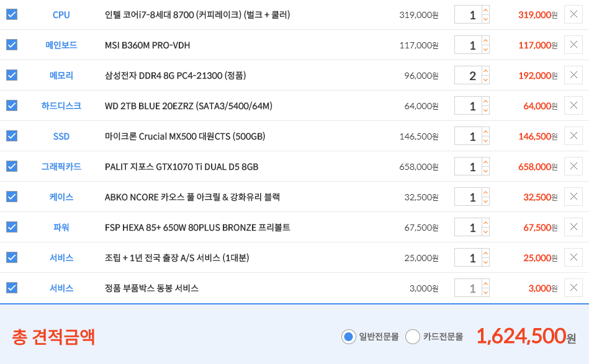589x364 pixels.
Task: Uncheck the 케이스 row checkbox
Action: (12, 197)
